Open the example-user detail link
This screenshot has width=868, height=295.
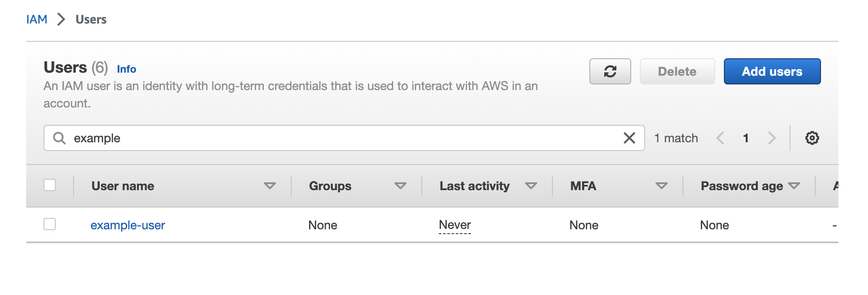click(x=128, y=225)
